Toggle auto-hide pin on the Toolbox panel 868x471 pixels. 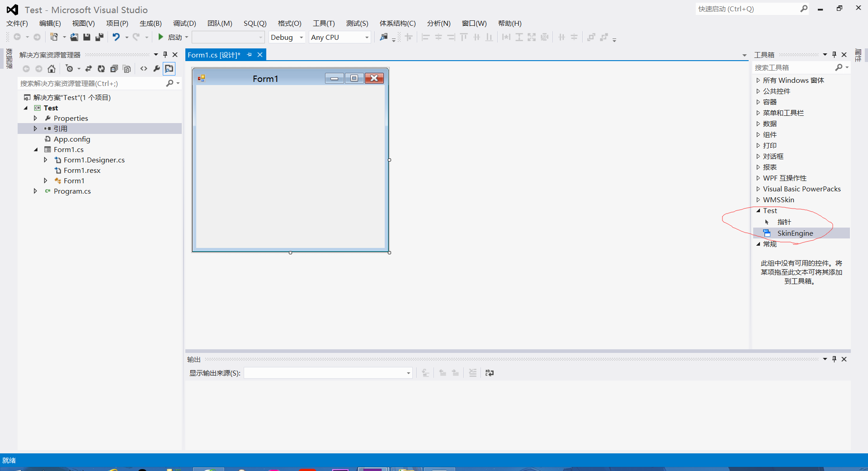tap(835, 55)
